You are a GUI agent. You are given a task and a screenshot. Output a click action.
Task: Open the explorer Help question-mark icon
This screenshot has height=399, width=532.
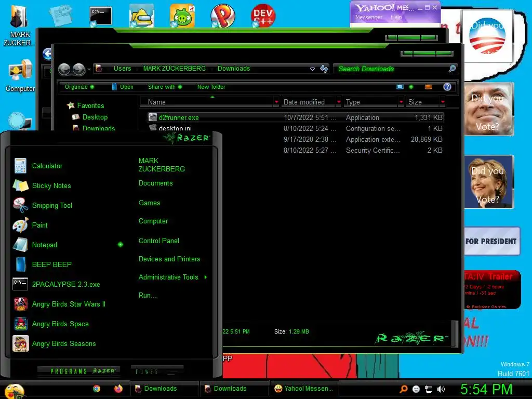tap(447, 87)
